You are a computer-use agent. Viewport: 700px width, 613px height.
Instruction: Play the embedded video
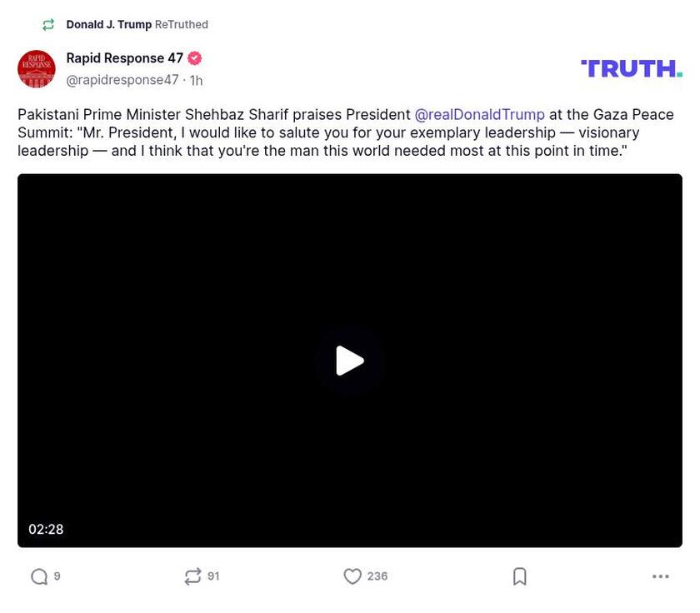[350, 361]
